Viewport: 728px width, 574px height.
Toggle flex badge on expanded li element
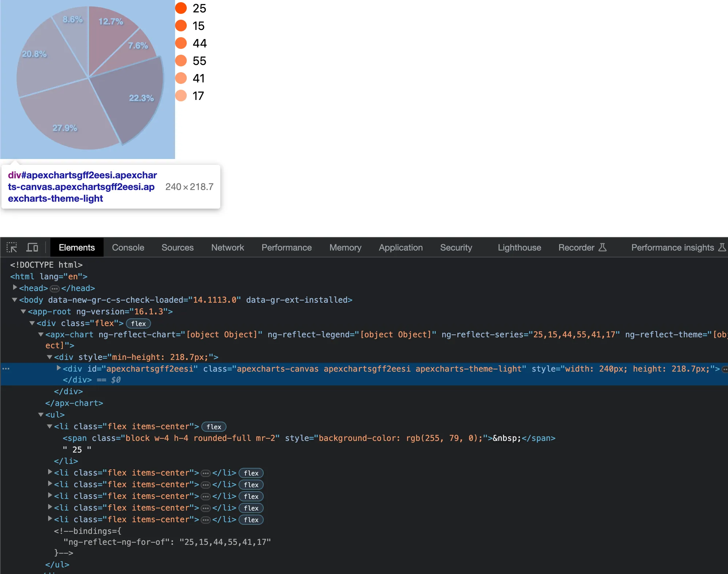(214, 427)
